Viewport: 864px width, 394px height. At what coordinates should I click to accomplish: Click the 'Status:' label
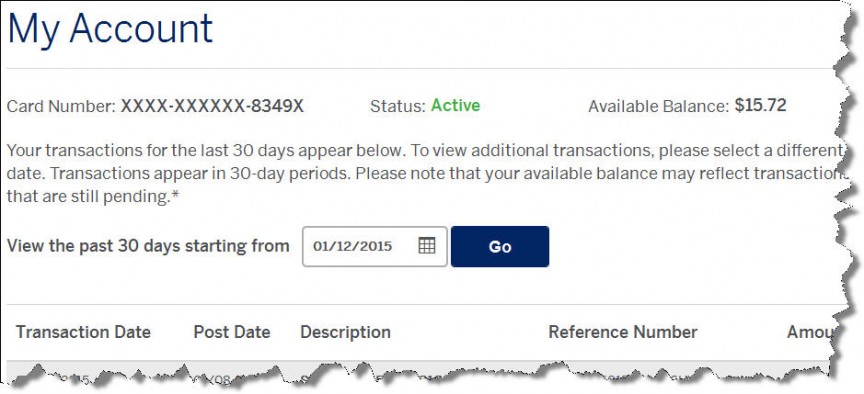pos(398,106)
